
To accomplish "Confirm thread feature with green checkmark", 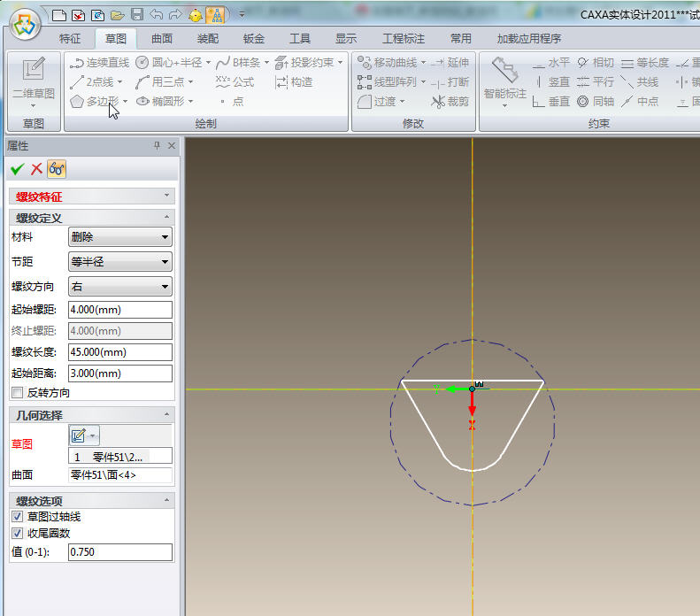I will pos(17,169).
